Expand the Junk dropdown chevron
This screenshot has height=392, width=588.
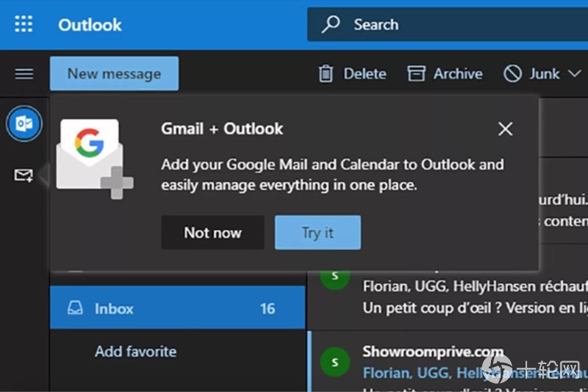(x=575, y=73)
